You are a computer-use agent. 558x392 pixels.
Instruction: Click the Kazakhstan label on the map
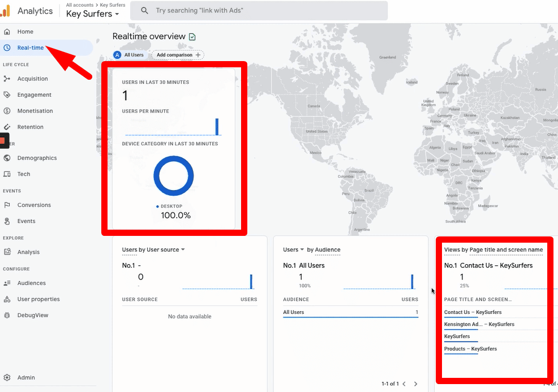point(510,118)
